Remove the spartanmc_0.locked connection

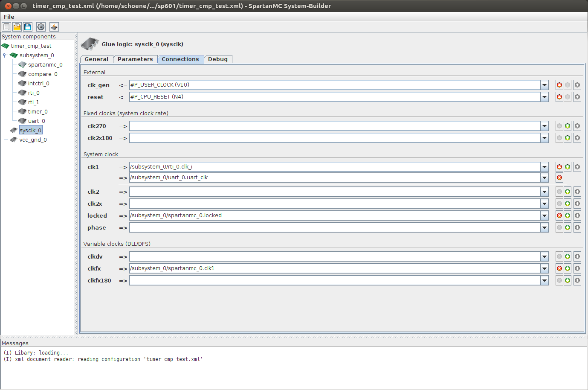[559, 215]
